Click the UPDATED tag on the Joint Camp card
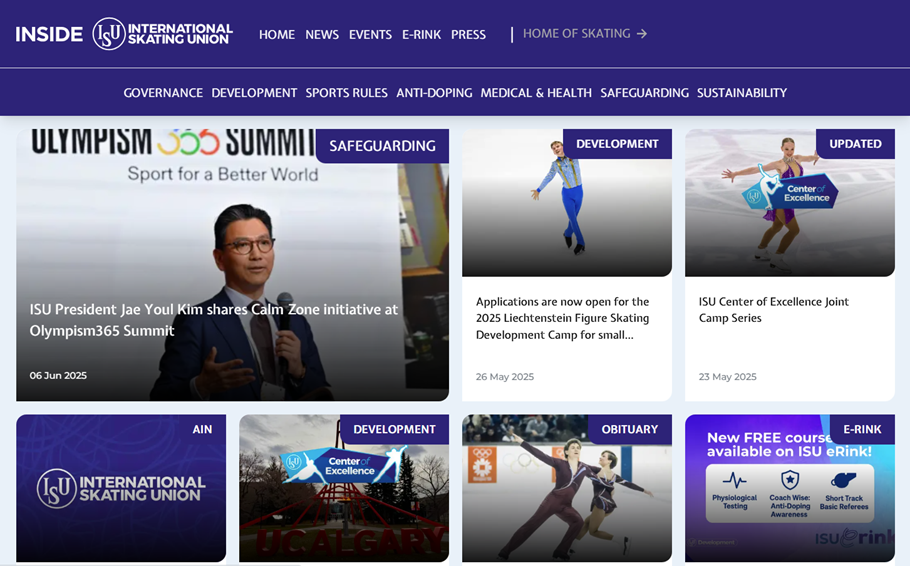The image size is (910, 566). [855, 144]
